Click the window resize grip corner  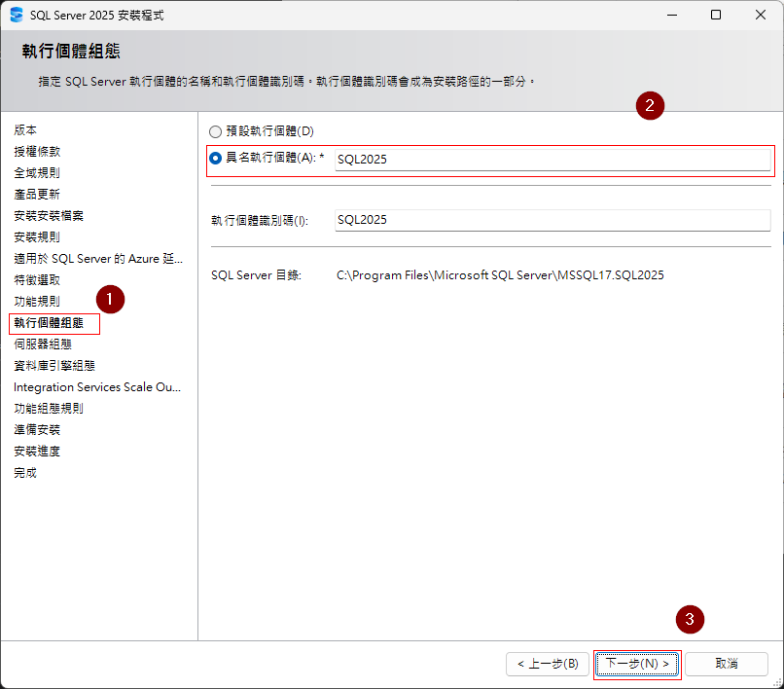pyautogui.click(x=778, y=683)
